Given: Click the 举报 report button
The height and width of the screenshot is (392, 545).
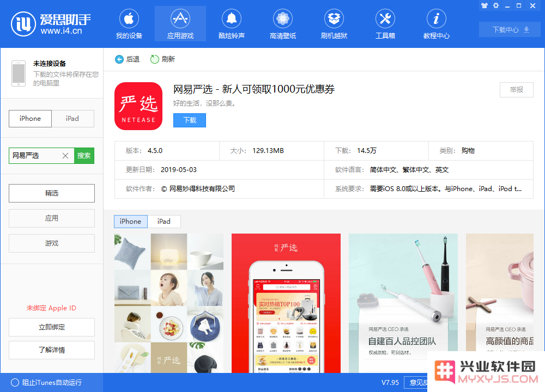Looking at the screenshot, I should point(517,90).
